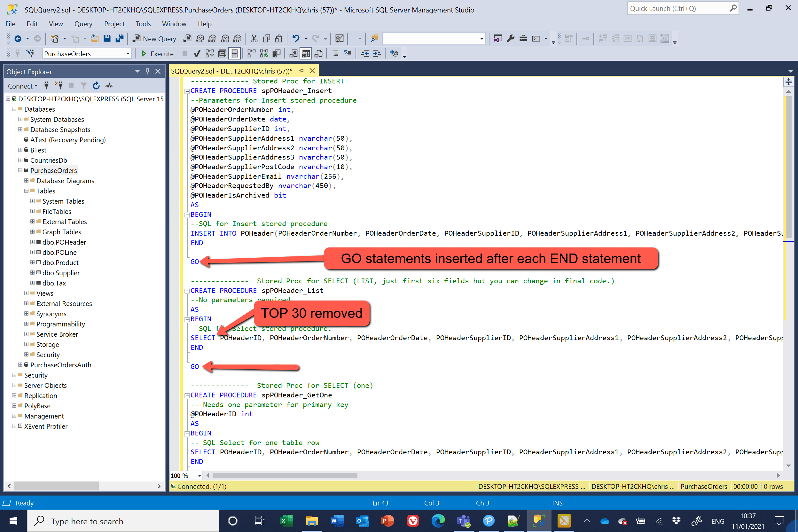This screenshot has height=532, width=798.
Task: Select the Cut icon
Action: 254,38
